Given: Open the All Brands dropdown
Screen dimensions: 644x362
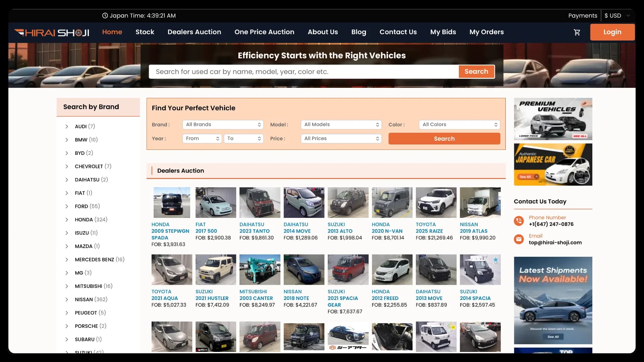Looking at the screenshot, I should 223,124.
